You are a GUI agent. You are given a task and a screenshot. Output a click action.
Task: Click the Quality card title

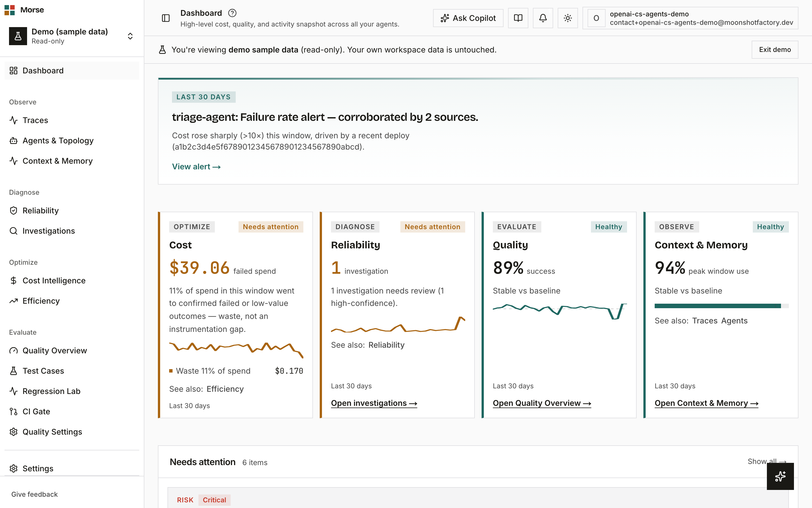(510, 245)
